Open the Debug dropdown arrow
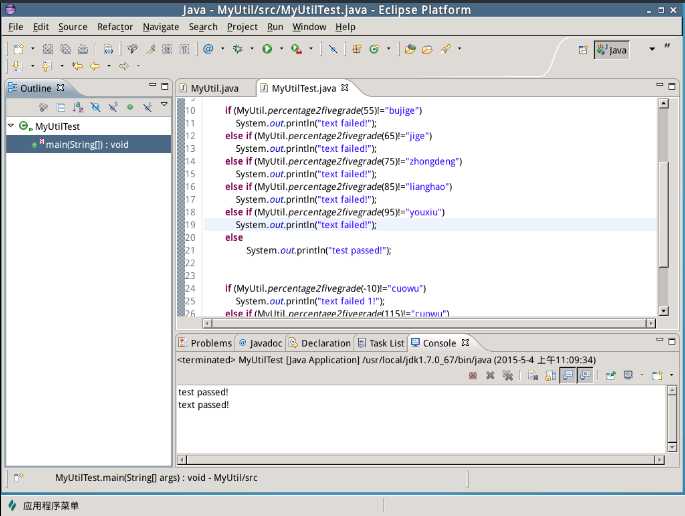The width and height of the screenshot is (685, 516). (252, 49)
